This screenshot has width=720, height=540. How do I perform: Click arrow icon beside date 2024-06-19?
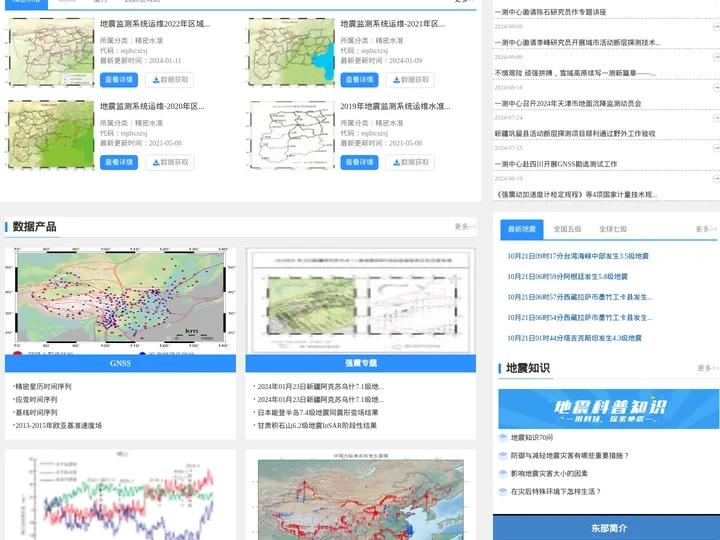coord(716,178)
